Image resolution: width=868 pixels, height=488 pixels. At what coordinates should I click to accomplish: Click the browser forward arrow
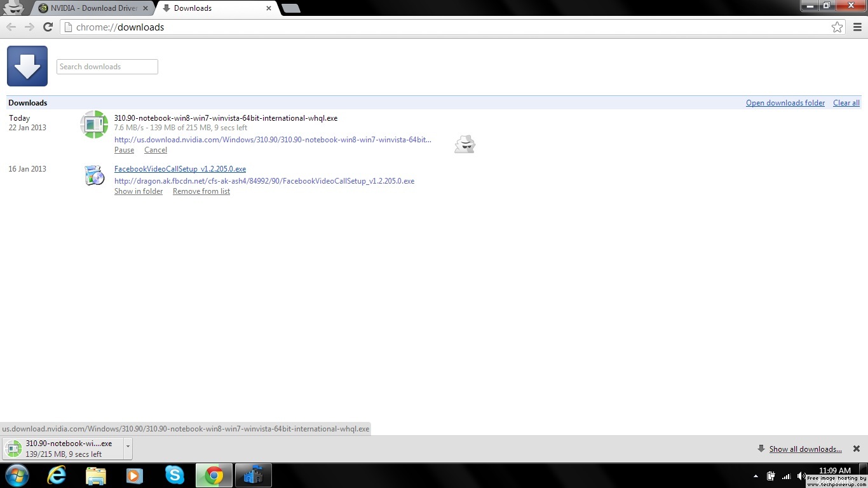point(29,27)
